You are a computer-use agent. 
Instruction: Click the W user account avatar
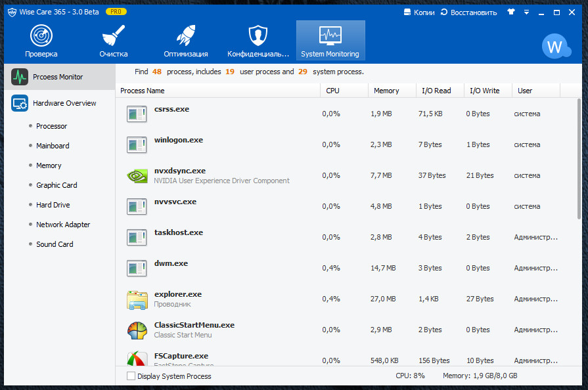click(x=556, y=47)
